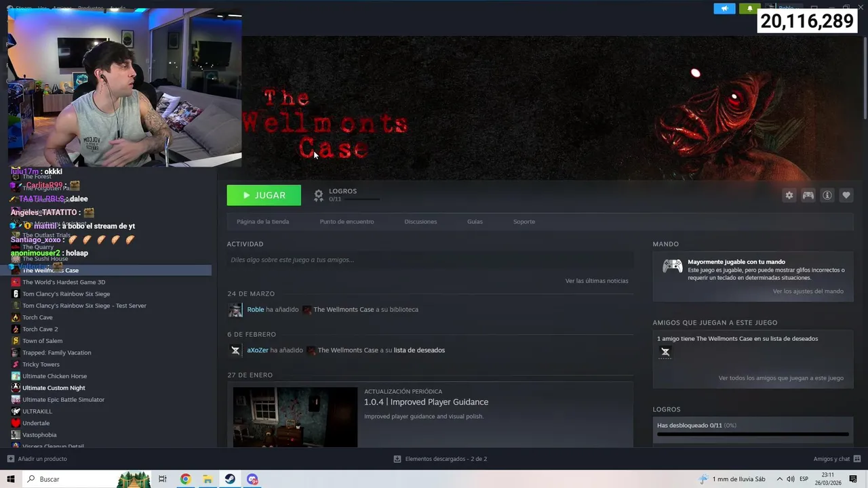Click the ULTRAKILL game icon

(16, 411)
